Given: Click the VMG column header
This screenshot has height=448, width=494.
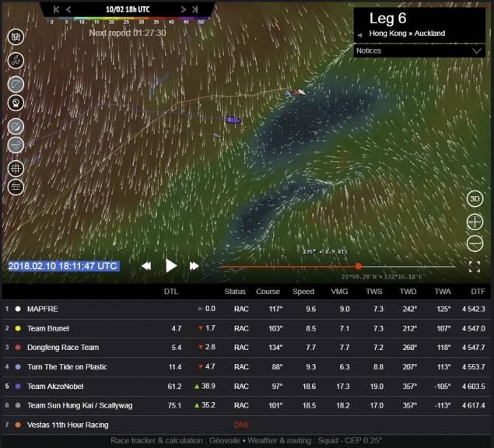Looking at the screenshot, I should coord(339,292).
